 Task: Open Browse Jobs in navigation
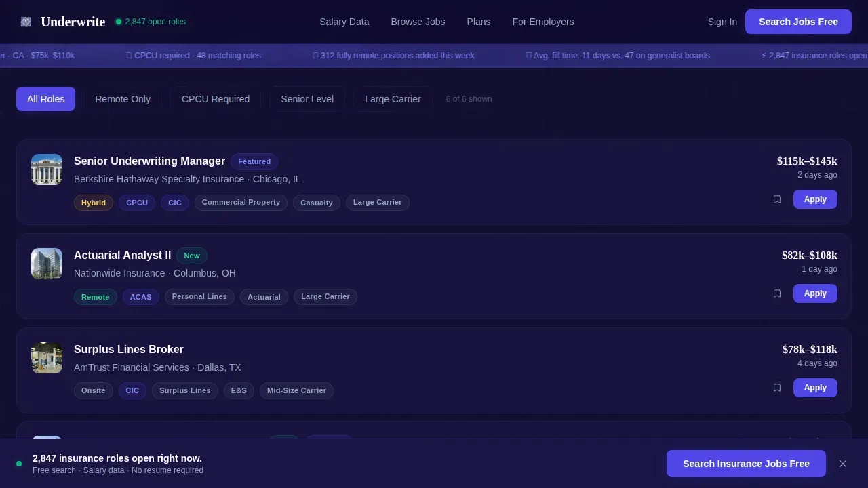click(x=418, y=22)
